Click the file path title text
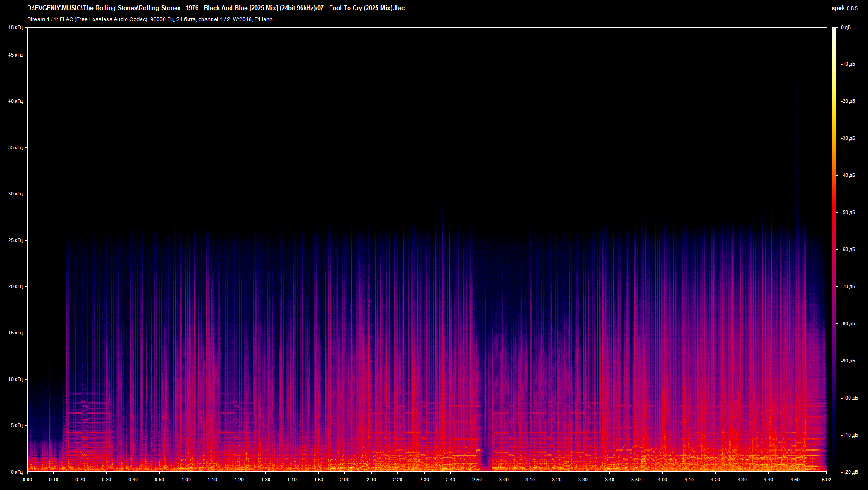This screenshot has height=490, width=868. point(216,8)
